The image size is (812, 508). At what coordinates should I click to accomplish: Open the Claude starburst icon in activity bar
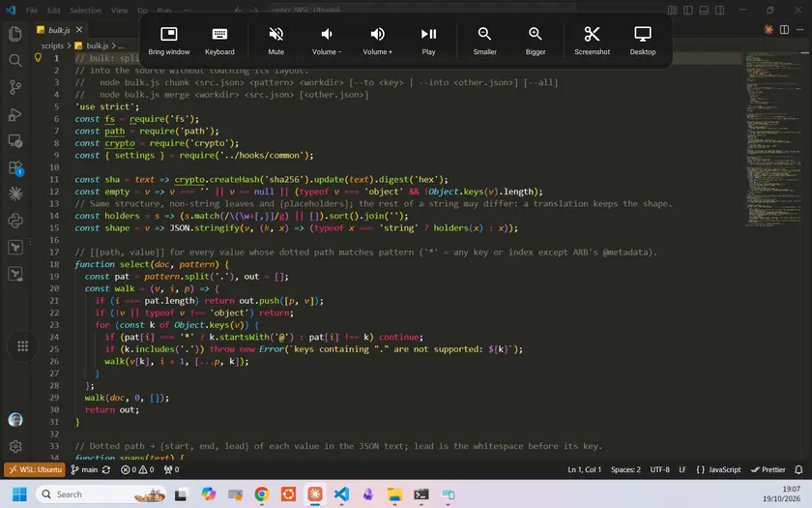coord(15,194)
